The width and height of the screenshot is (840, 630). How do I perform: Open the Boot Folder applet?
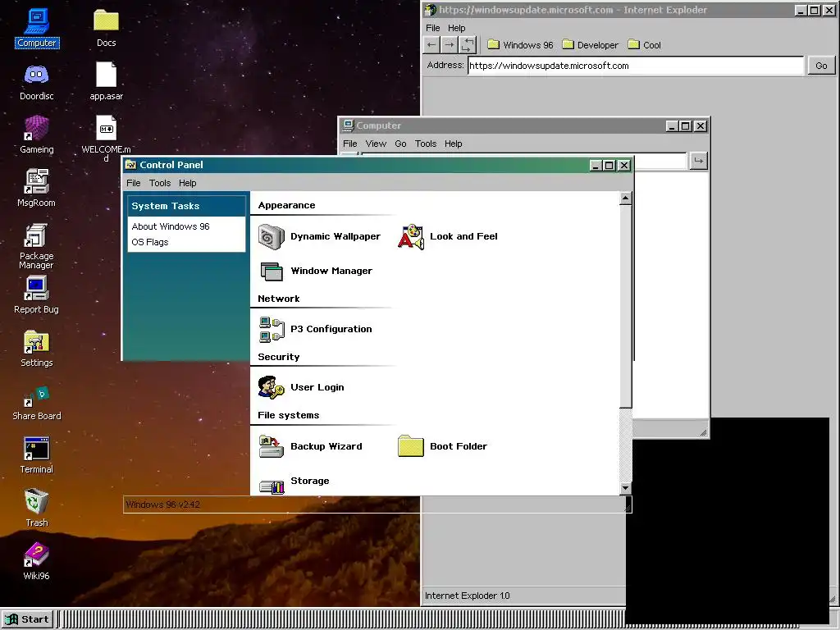pyautogui.click(x=442, y=446)
